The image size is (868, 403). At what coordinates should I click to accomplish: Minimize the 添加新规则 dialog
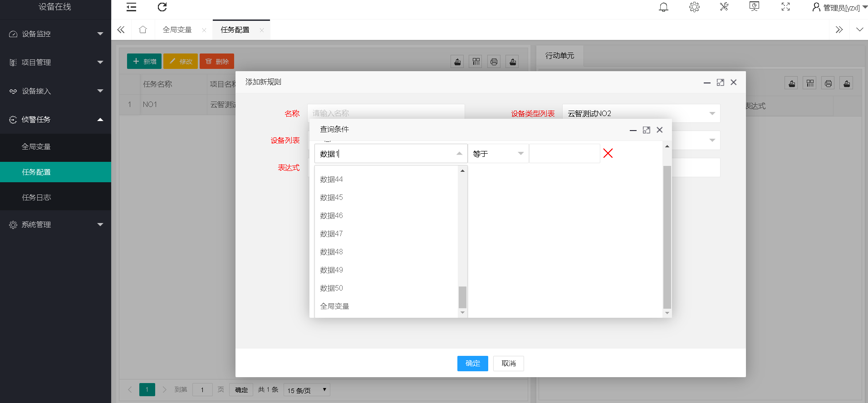click(x=707, y=83)
